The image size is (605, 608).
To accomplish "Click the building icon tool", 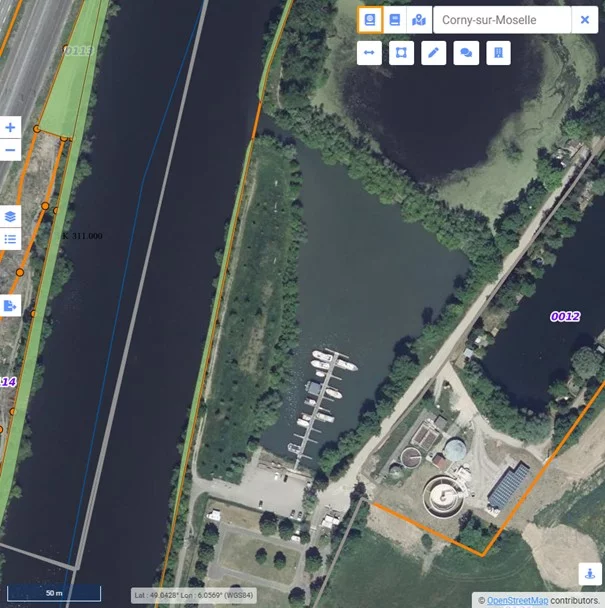I will click(497, 53).
